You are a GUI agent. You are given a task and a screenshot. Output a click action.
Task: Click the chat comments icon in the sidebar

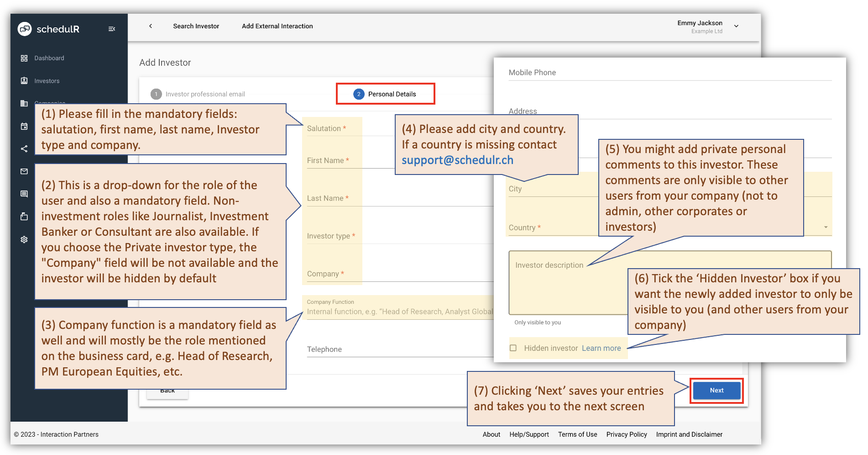[x=24, y=194]
